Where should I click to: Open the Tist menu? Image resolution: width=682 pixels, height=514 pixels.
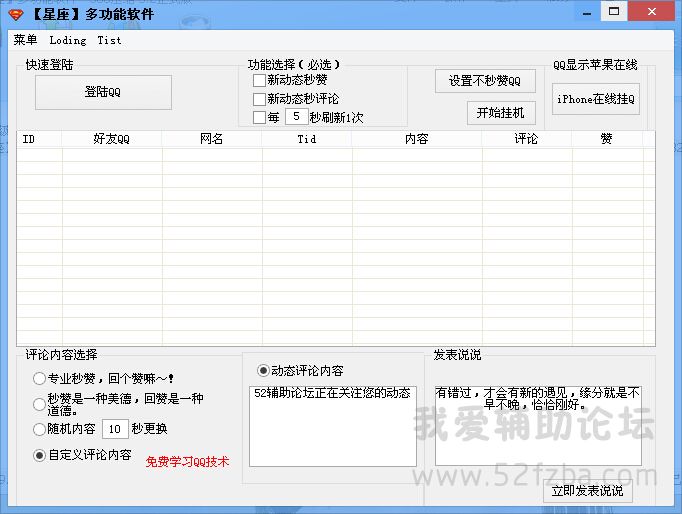point(109,40)
